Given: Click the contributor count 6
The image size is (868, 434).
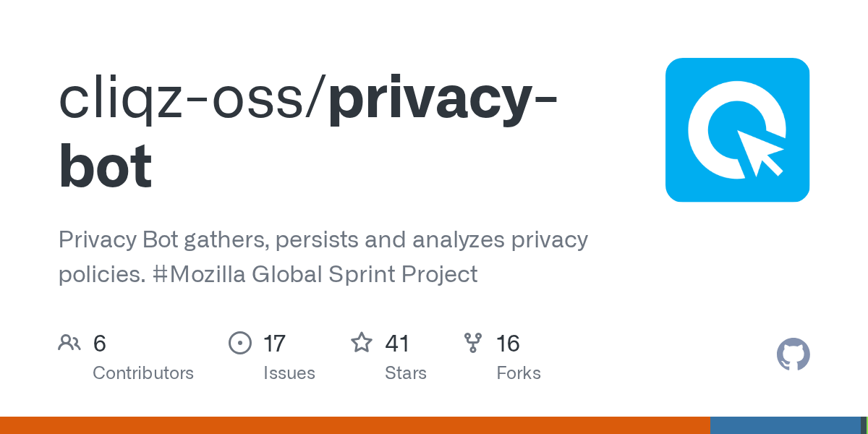Looking at the screenshot, I should [x=100, y=343].
